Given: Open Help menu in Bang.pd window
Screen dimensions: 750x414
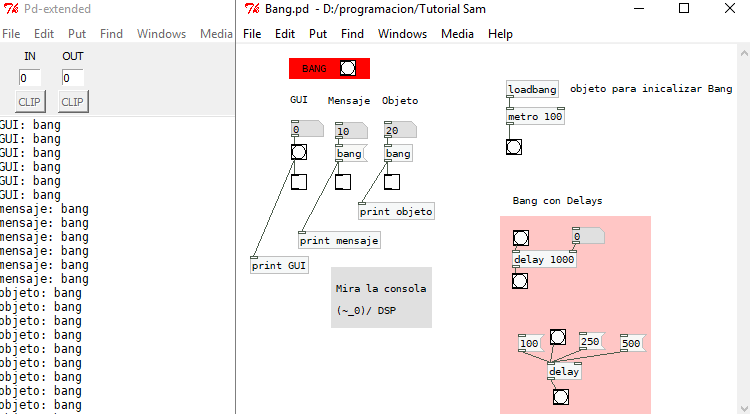Looking at the screenshot, I should pos(500,34).
